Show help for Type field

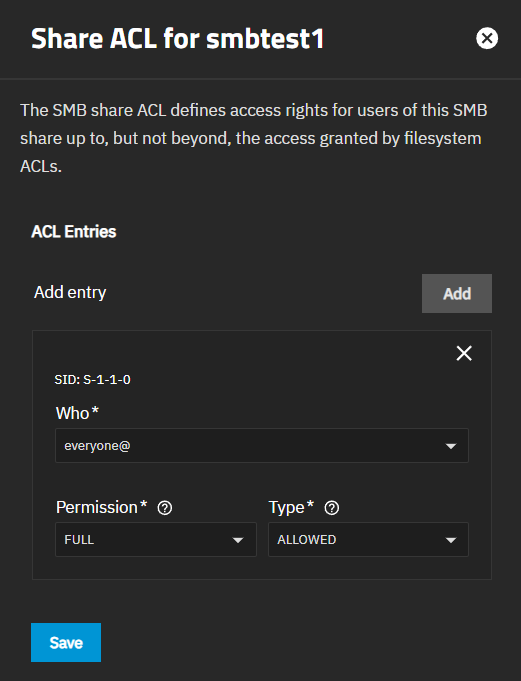(332, 508)
